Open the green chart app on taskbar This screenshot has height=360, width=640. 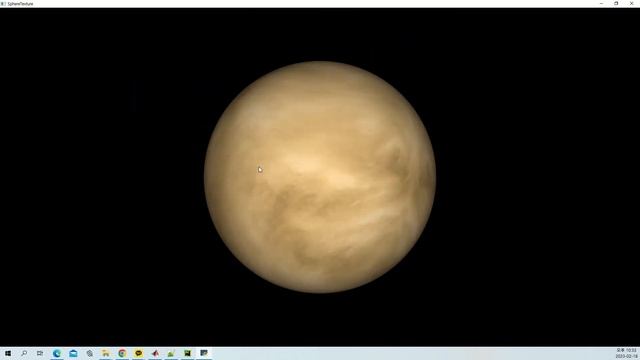point(171,353)
